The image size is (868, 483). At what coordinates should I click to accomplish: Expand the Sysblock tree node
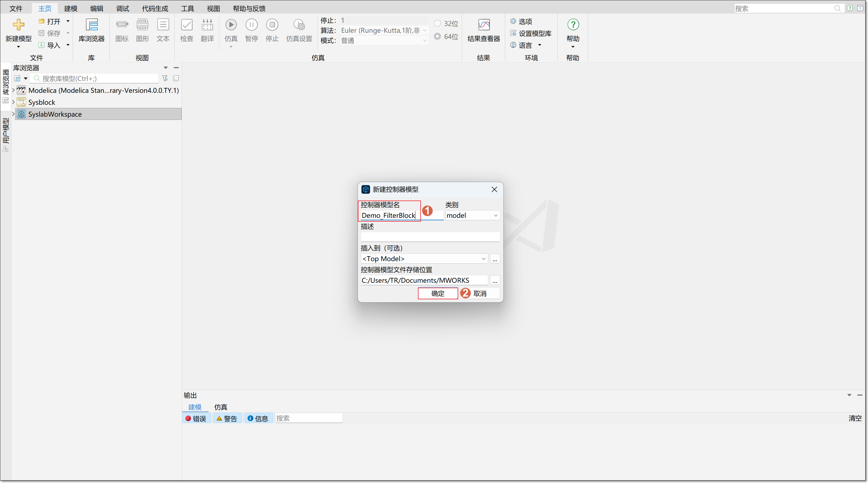coord(13,102)
